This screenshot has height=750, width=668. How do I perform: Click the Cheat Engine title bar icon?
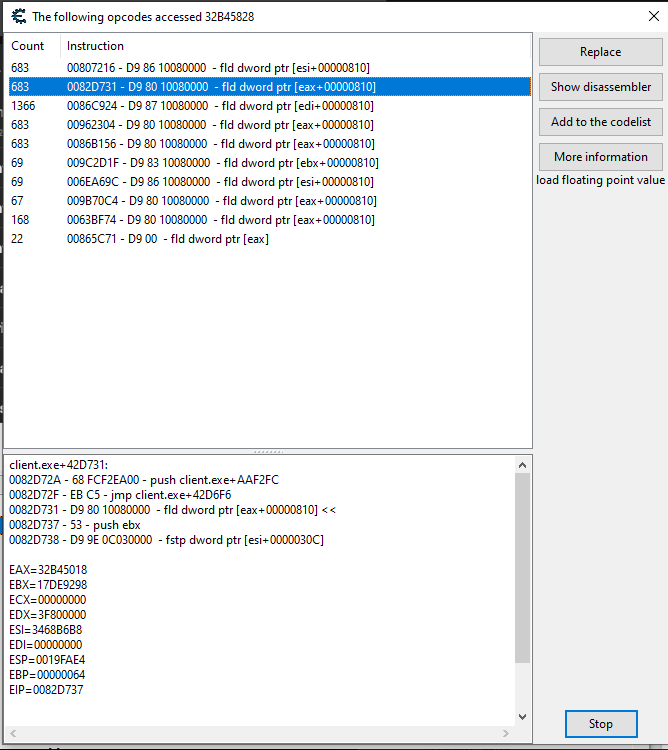coord(19,16)
